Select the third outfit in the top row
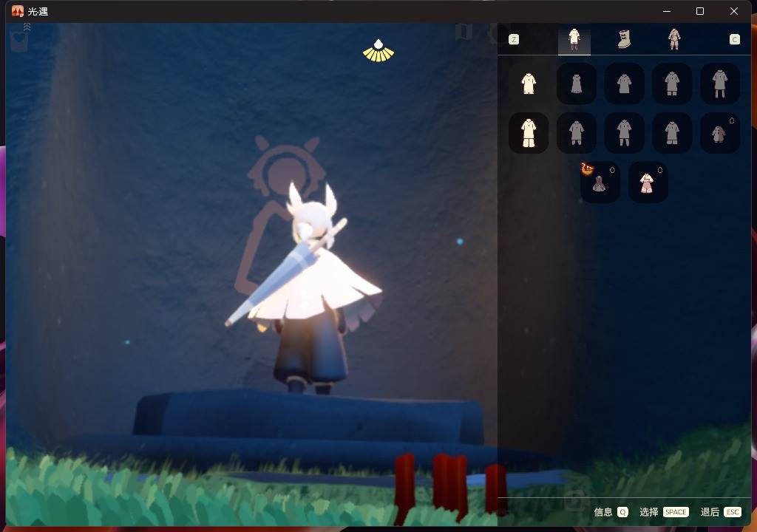This screenshot has height=532, width=757. pyautogui.click(x=624, y=83)
